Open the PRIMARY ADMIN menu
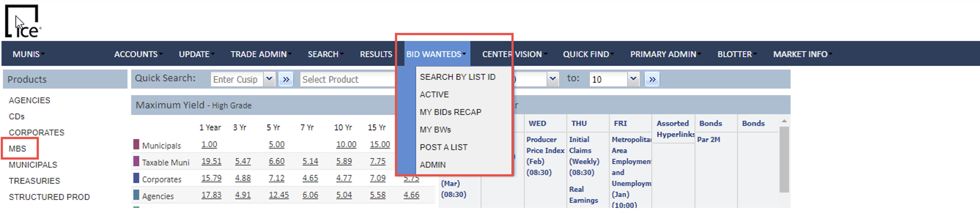 665,54
